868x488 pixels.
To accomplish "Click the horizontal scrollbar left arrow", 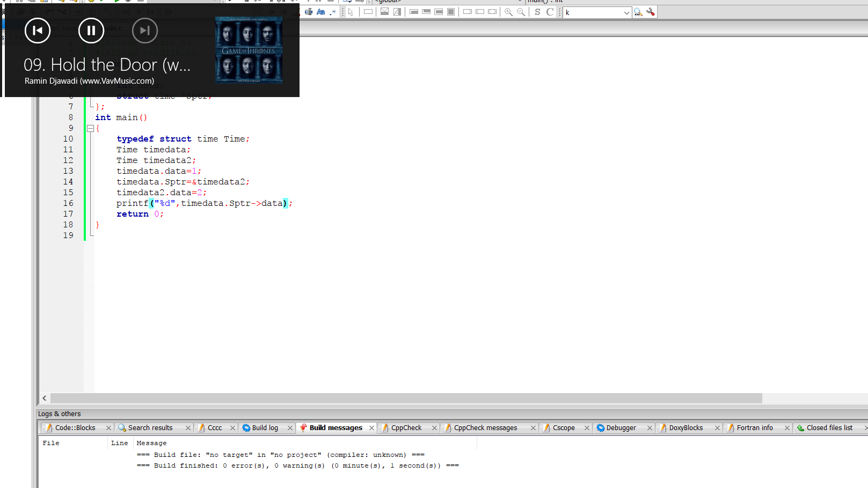I will [45, 398].
